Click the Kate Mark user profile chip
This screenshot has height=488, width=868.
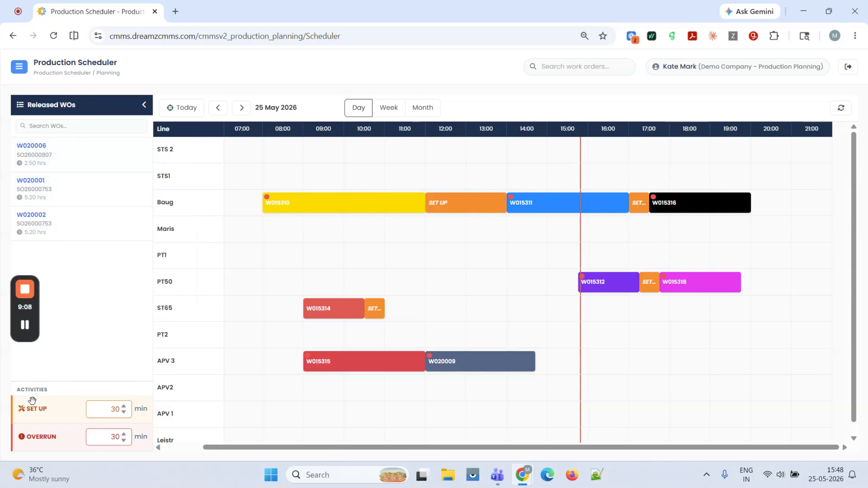(x=738, y=67)
